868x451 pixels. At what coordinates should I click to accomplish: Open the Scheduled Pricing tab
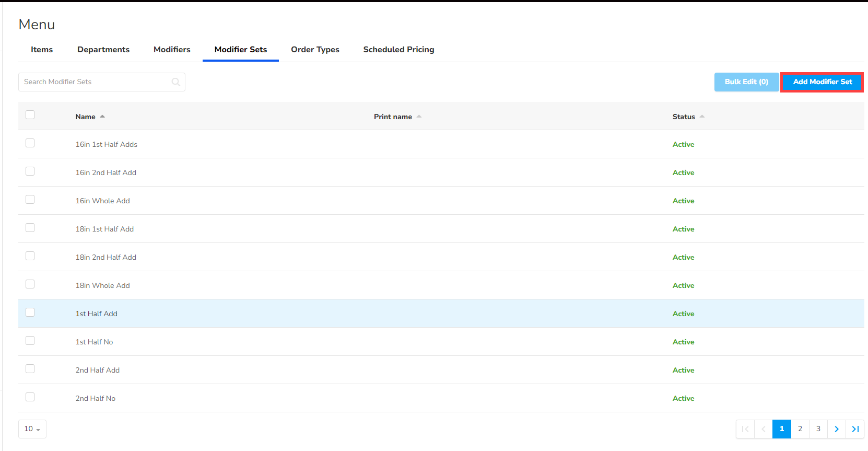[x=398, y=50]
